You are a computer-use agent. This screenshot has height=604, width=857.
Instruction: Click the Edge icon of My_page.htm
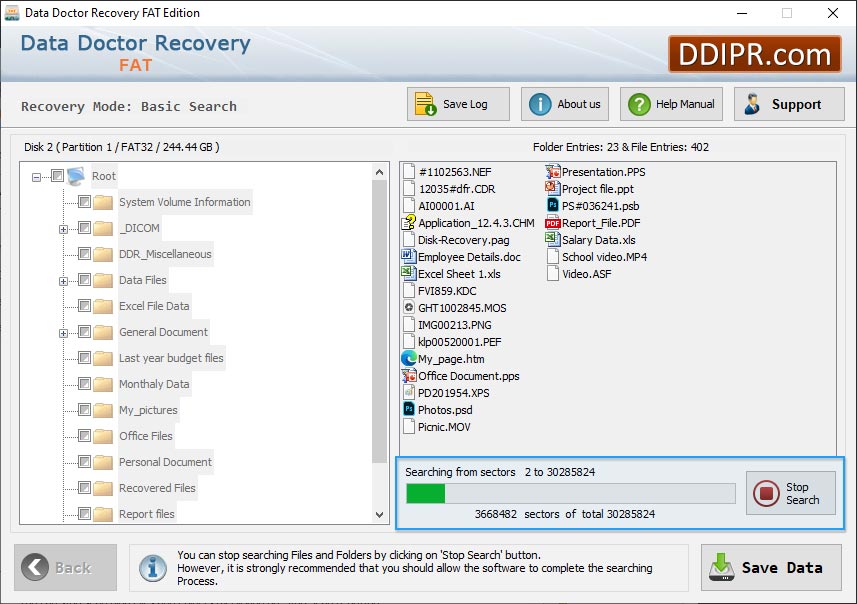click(x=408, y=359)
